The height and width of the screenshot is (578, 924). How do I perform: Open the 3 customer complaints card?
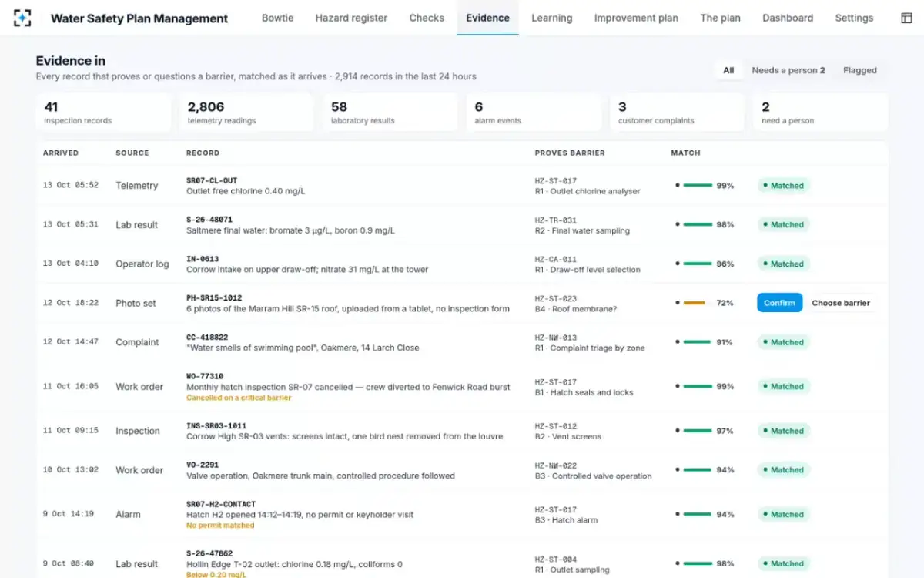tap(678, 113)
